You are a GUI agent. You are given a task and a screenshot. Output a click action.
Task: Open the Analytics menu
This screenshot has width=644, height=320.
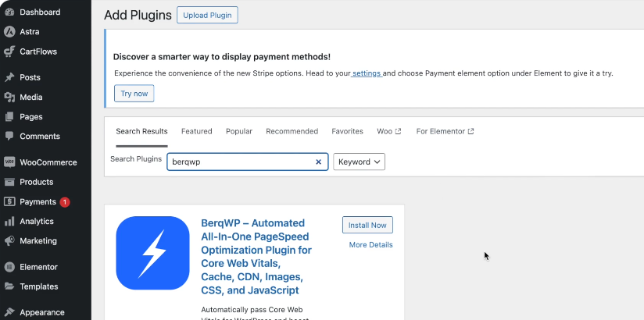point(37,221)
